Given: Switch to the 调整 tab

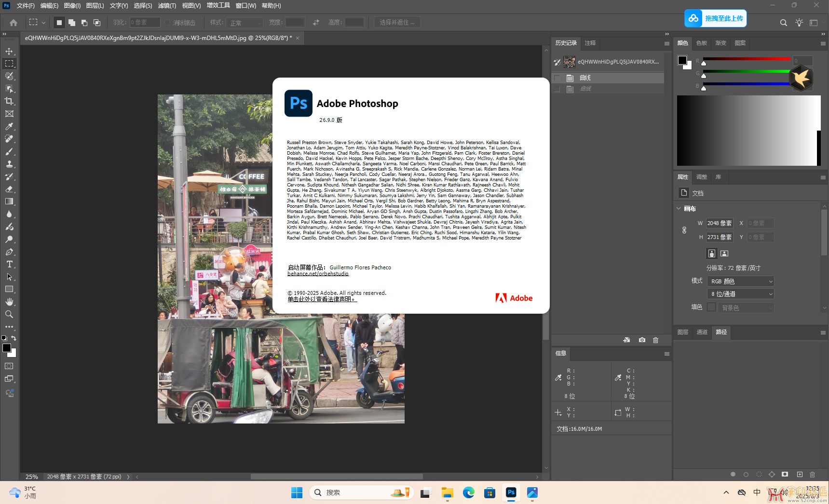Looking at the screenshot, I should pyautogui.click(x=702, y=177).
